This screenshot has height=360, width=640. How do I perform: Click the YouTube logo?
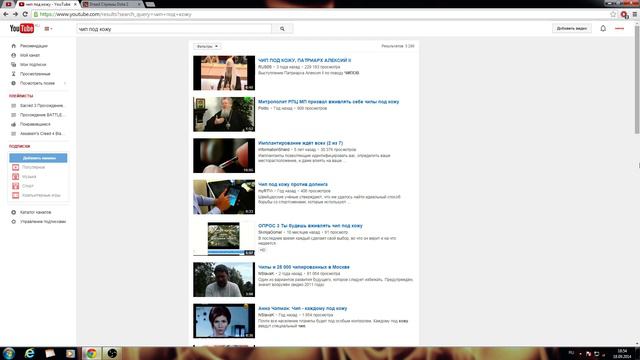click(x=22, y=28)
